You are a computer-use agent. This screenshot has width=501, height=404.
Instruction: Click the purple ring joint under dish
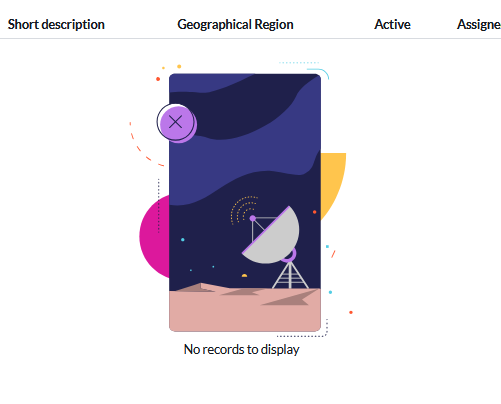tap(289, 255)
